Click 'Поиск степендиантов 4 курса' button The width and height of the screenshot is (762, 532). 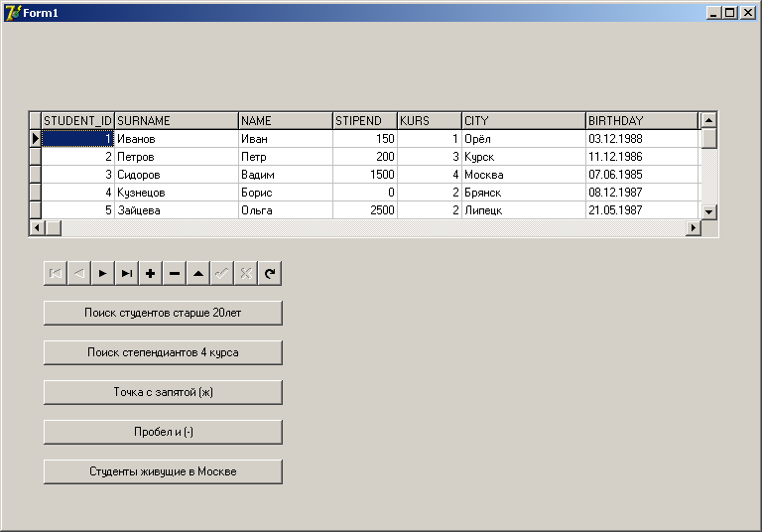tap(163, 352)
